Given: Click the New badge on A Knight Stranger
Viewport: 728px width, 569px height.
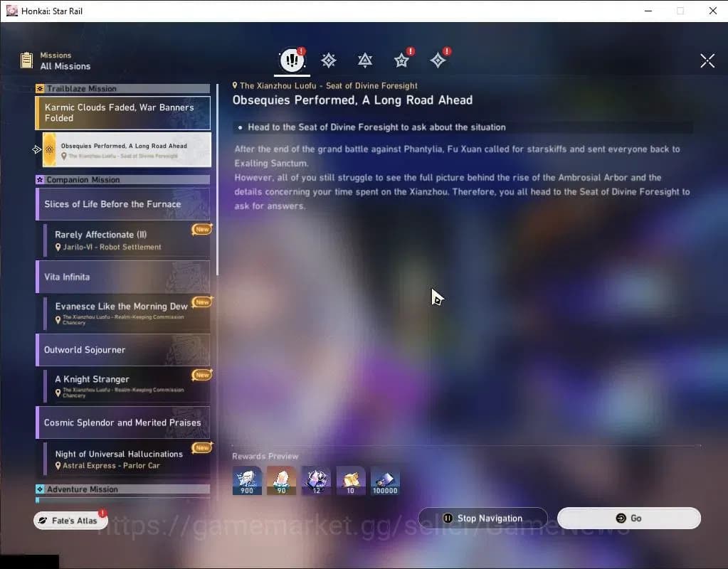Looking at the screenshot, I should click(x=202, y=375).
